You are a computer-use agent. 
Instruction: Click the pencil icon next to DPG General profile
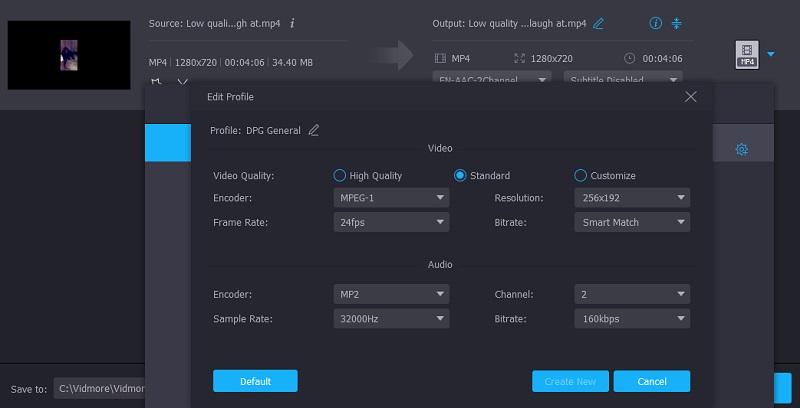(314, 130)
